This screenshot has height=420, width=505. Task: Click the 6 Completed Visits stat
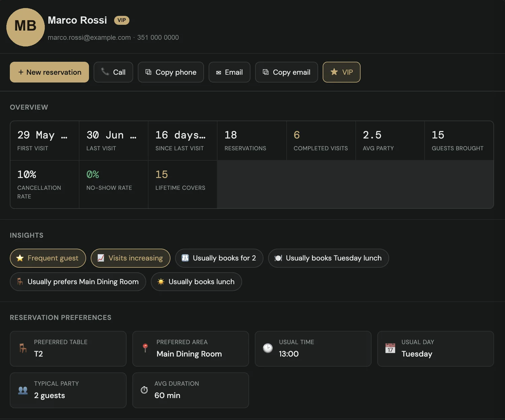[x=321, y=141]
